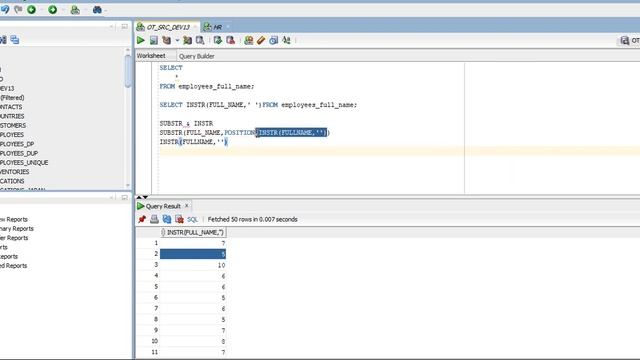Image resolution: width=640 pixels, height=360 pixels.
Task: Click the INSTR(FULL_NAME,'') column header
Action: point(193,232)
